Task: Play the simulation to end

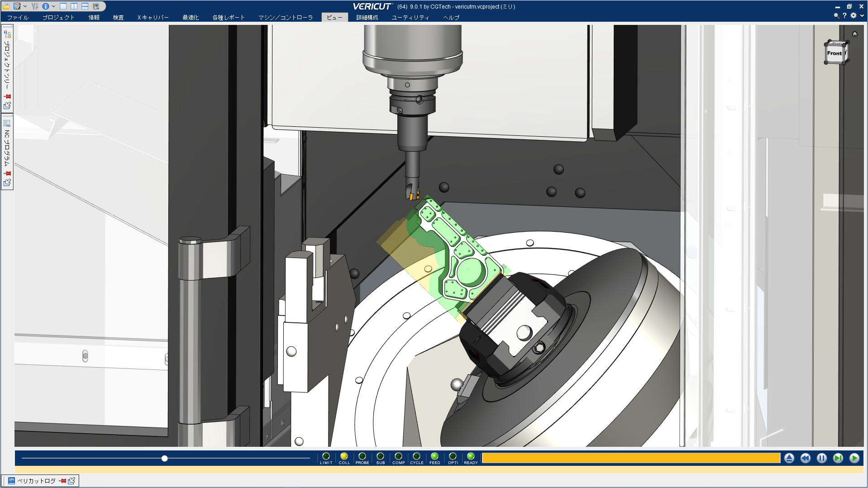Action: coord(854,458)
